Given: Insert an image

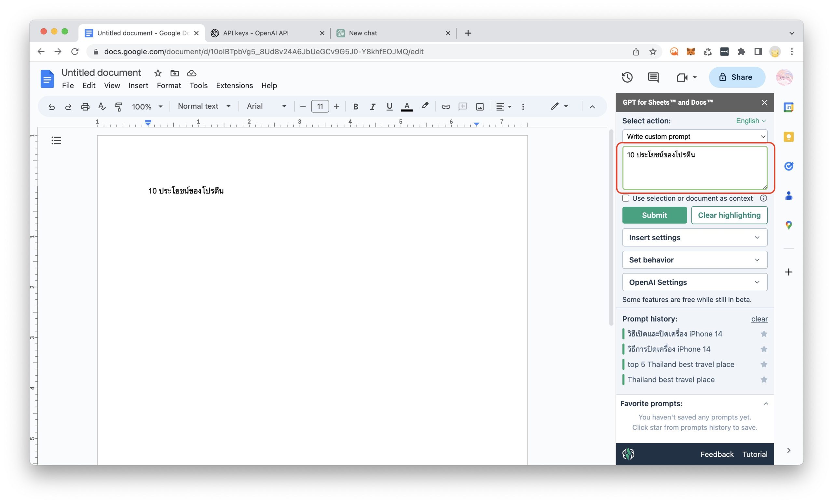Looking at the screenshot, I should (x=480, y=106).
